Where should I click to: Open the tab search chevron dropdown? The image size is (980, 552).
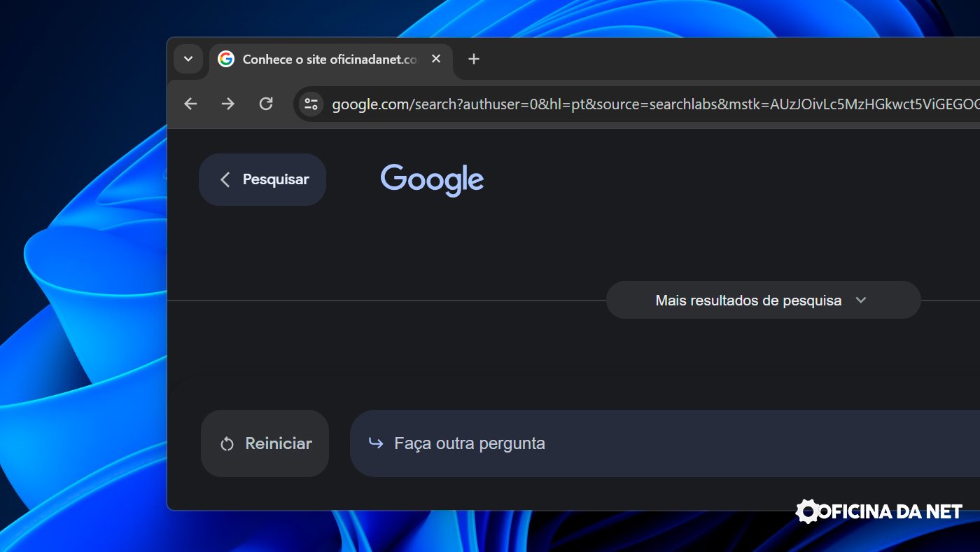pos(188,60)
